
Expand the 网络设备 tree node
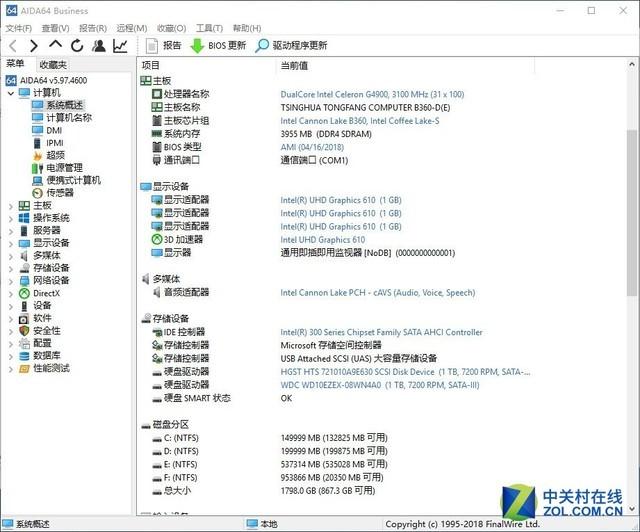11,281
